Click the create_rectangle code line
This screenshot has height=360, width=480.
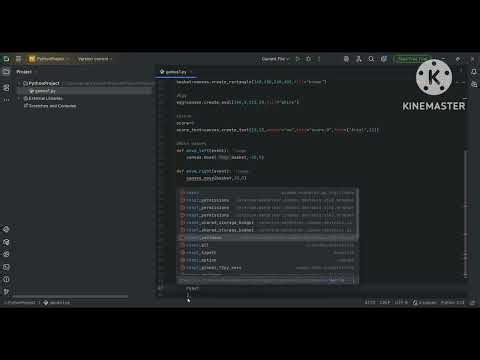(252, 82)
